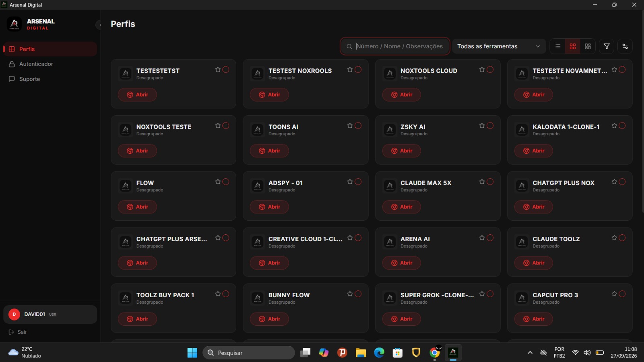Favorite the TESTESTETST profile star
Viewport: 644px width, 362px height.
click(218, 70)
